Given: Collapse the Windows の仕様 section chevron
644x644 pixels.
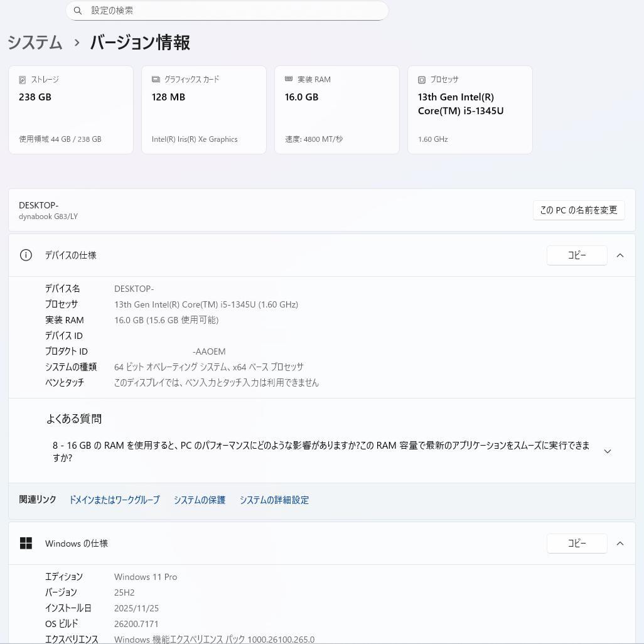Looking at the screenshot, I should [620, 543].
